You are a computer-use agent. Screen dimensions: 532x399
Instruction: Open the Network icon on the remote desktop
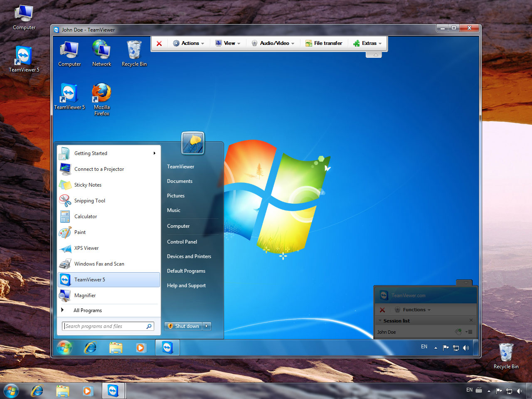click(101, 53)
